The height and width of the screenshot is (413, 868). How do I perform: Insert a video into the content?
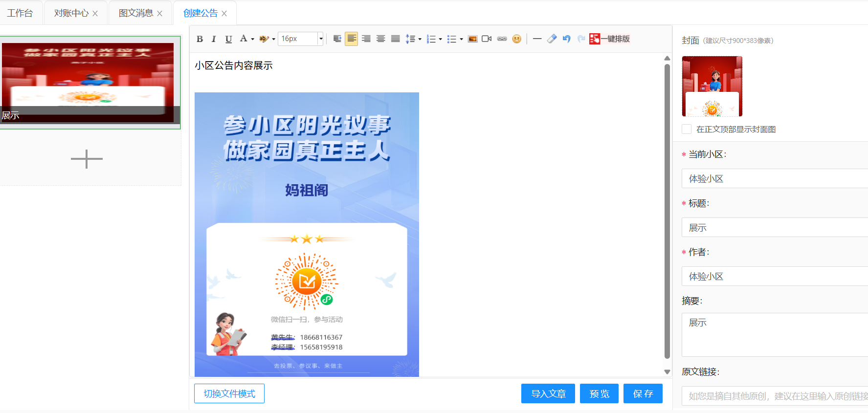[x=487, y=39]
